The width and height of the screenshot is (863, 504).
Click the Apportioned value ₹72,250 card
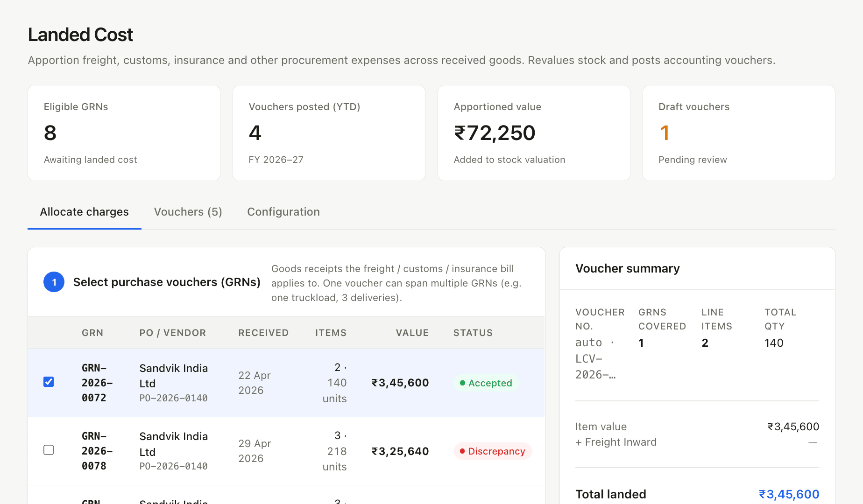534,133
